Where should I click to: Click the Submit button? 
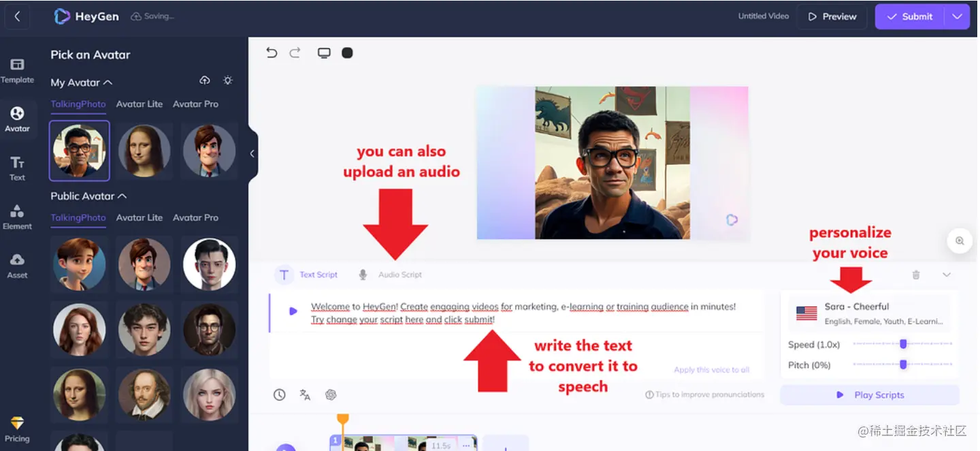pos(909,16)
